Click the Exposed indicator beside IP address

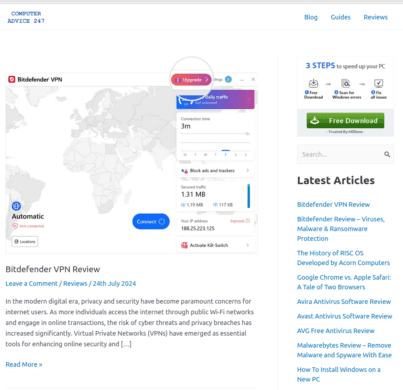coord(240,221)
